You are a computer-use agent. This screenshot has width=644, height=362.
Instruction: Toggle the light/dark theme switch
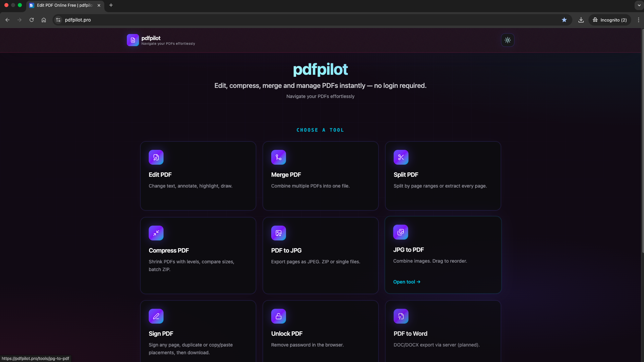[x=507, y=40]
